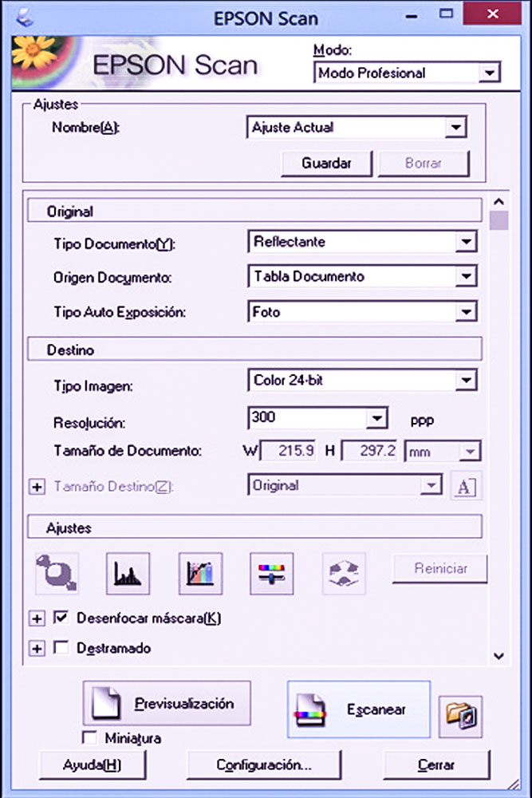The height and width of the screenshot is (798, 532).
Task: Expand the Destramado options
Action: coord(37,648)
